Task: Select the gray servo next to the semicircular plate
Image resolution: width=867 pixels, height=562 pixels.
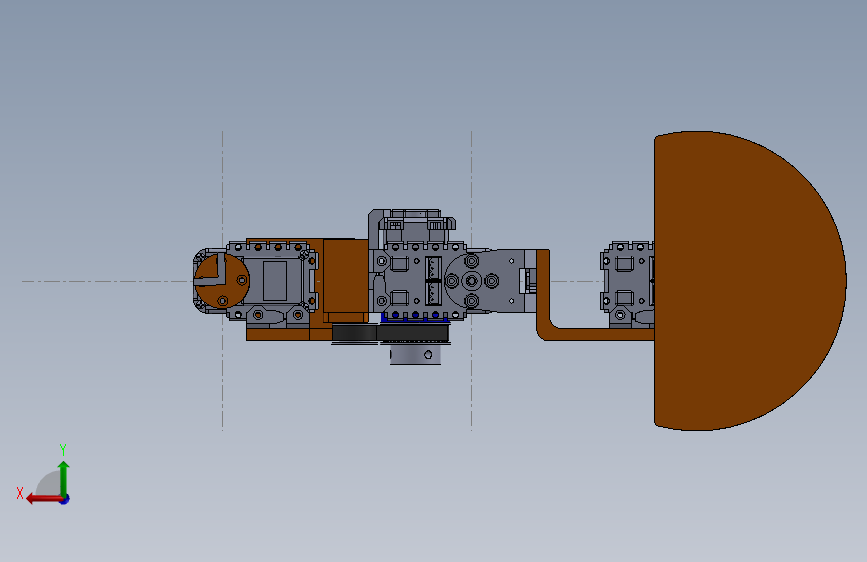Action: coord(628,284)
